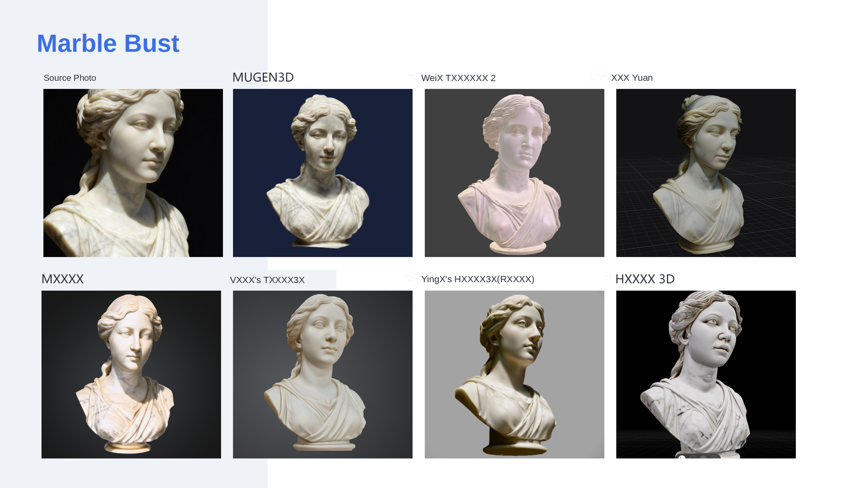Image resolution: width=868 pixels, height=488 pixels.
Task: Select the WeiX TXXXXXX 2 pink bust image
Action: pyautogui.click(x=514, y=173)
